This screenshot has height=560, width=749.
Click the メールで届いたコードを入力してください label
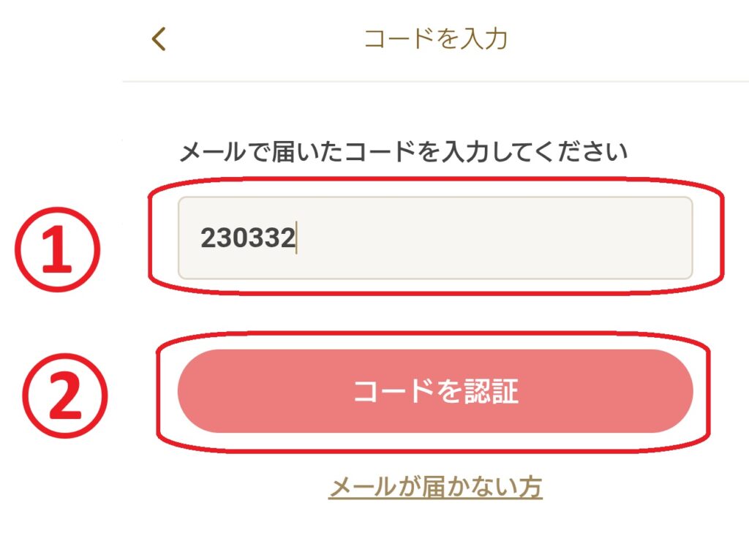click(x=403, y=153)
